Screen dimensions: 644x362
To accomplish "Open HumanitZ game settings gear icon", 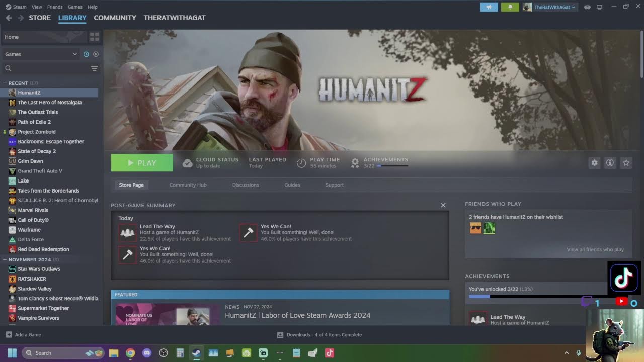I will (x=594, y=163).
